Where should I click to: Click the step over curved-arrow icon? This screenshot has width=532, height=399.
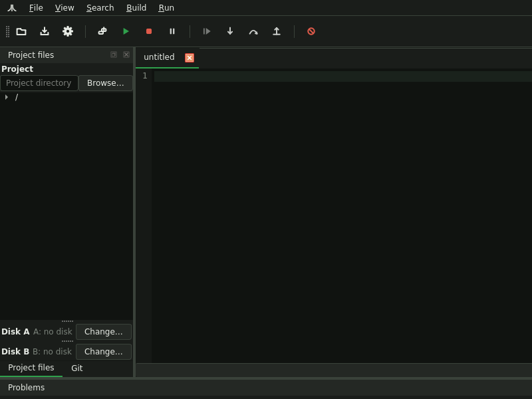click(x=253, y=32)
